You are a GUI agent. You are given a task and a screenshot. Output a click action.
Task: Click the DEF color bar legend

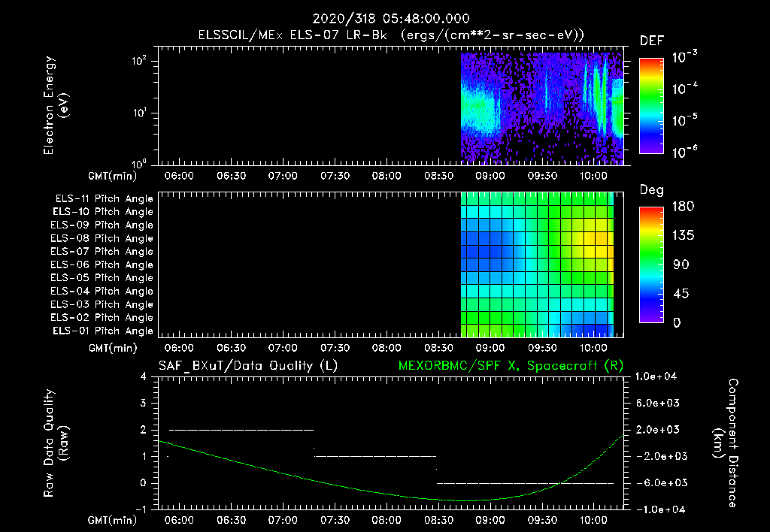pyautogui.click(x=651, y=106)
